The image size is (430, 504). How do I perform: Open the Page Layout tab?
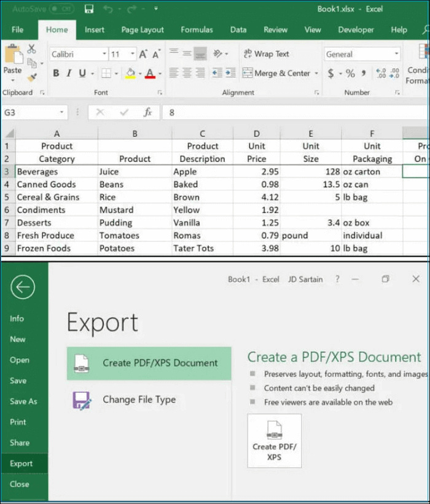point(143,30)
